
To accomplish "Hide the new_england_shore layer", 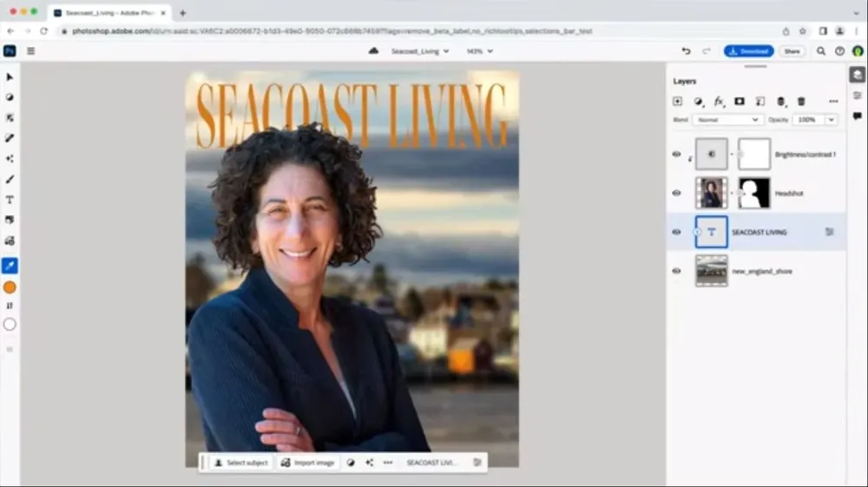I will pyautogui.click(x=677, y=272).
